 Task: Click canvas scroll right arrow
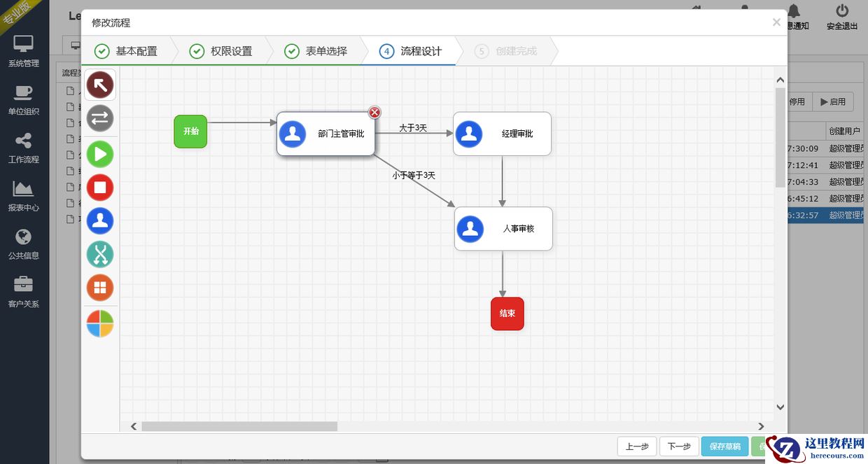[x=762, y=426]
